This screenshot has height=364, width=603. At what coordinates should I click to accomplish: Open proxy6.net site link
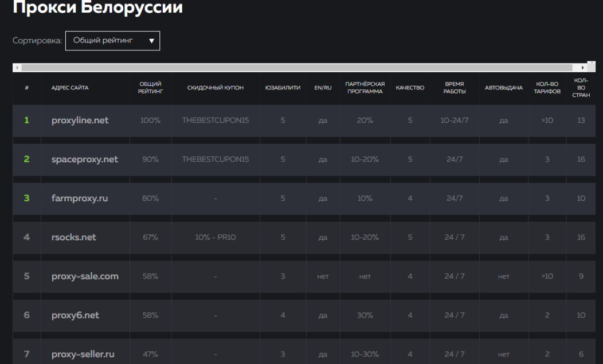75,315
